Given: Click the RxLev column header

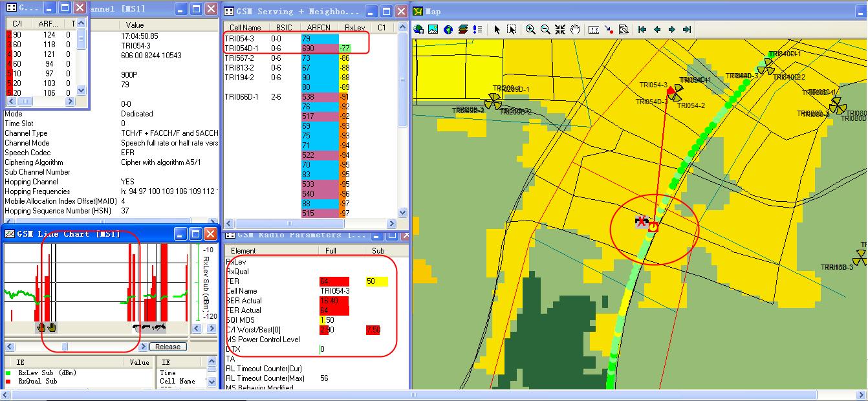Looking at the screenshot, I should [354, 28].
